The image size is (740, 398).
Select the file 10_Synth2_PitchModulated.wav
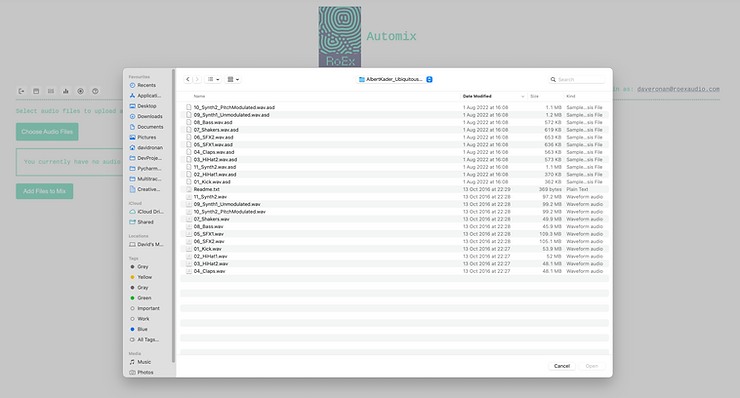point(394,212)
